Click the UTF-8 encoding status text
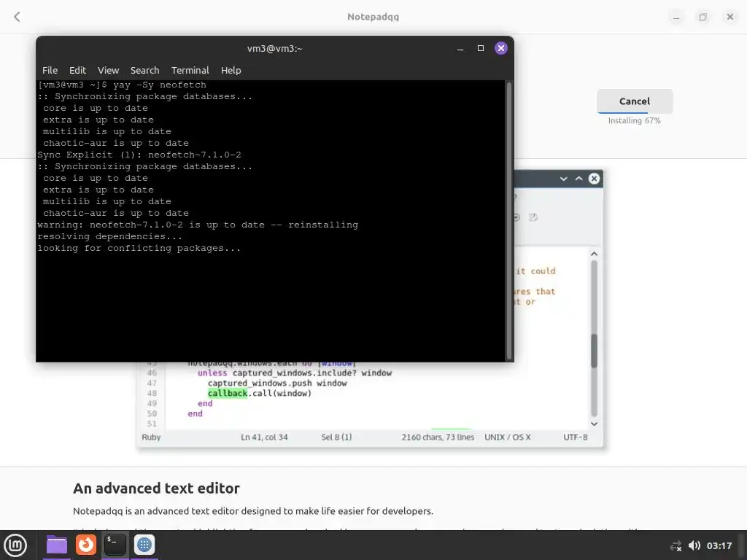Screen dimensions: 747x560 (x=576, y=437)
